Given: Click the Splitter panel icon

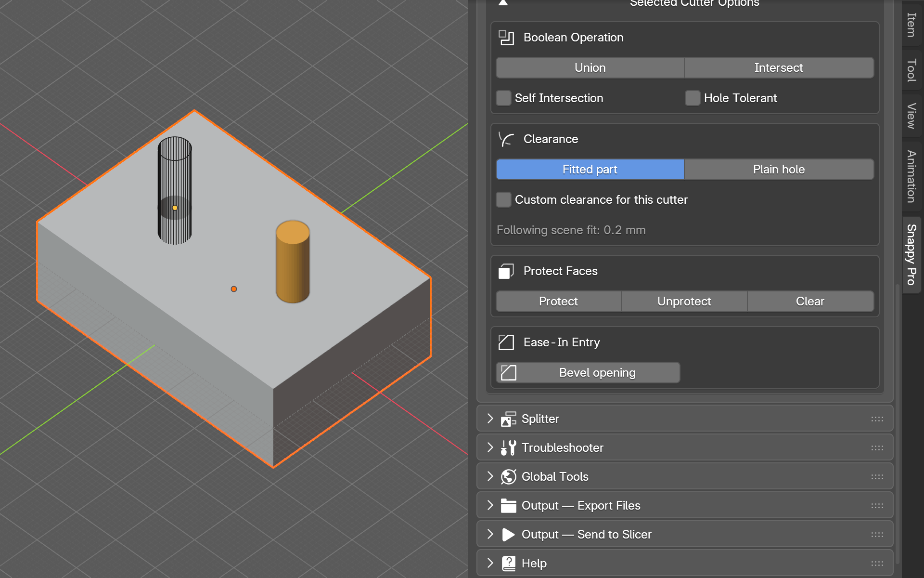Looking at the screenshot, I should click(x=508, y=419).
